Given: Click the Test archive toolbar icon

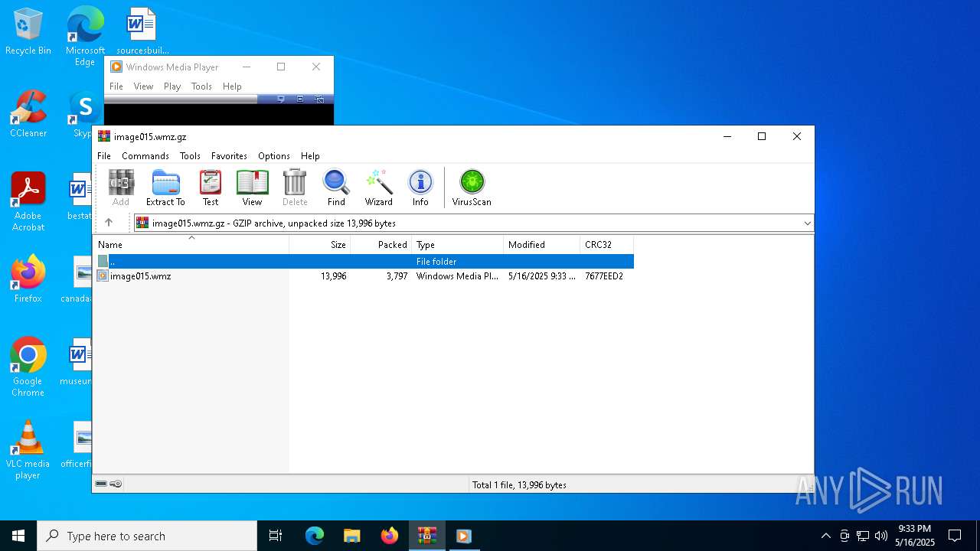Looking at the screenshot, I should pos(211,187).
